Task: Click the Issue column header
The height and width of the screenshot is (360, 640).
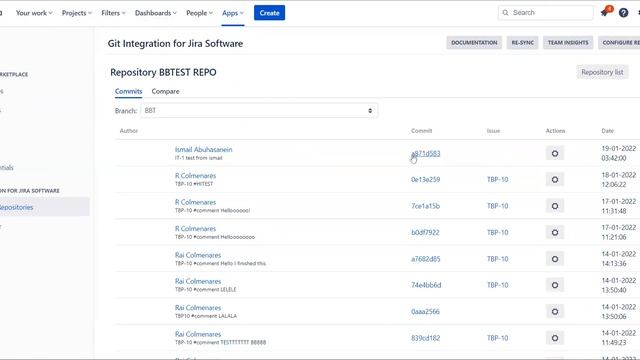Action: pyautogui.click(x=493, y=131)
